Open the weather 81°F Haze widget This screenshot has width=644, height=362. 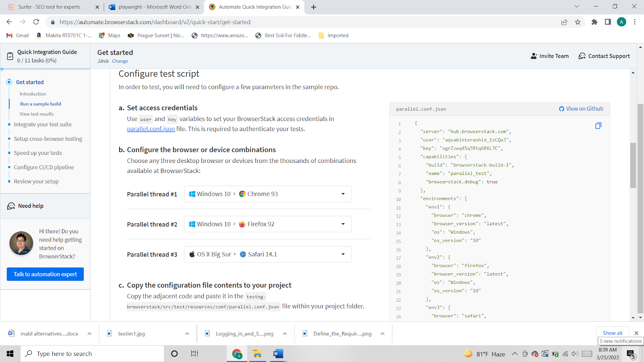pos(485,354)
